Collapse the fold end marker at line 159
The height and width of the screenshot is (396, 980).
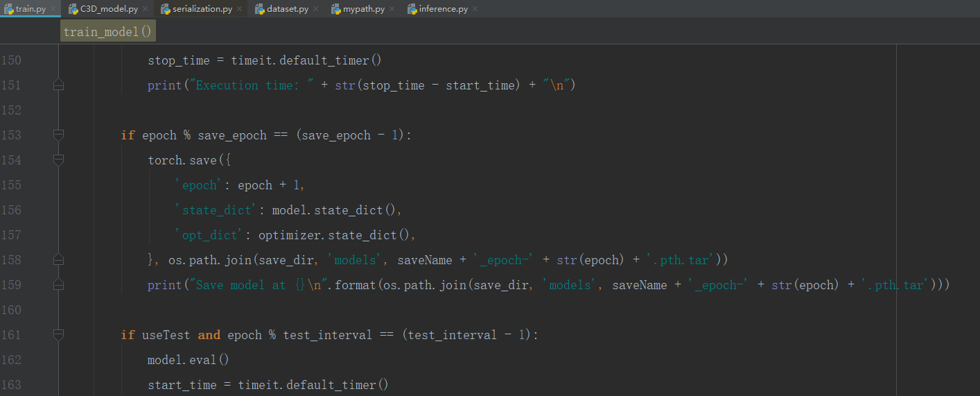(58, 285)
